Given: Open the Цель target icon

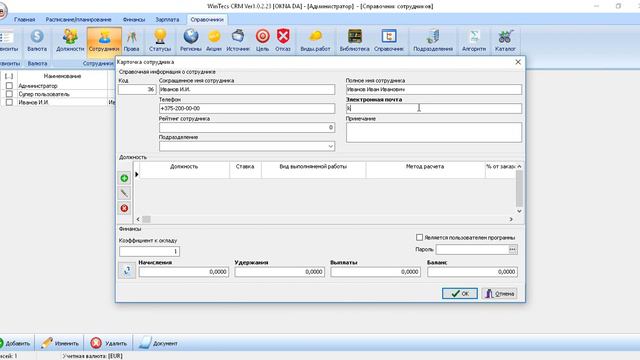Looking at the screenshot, I should (x=262, y=40).
